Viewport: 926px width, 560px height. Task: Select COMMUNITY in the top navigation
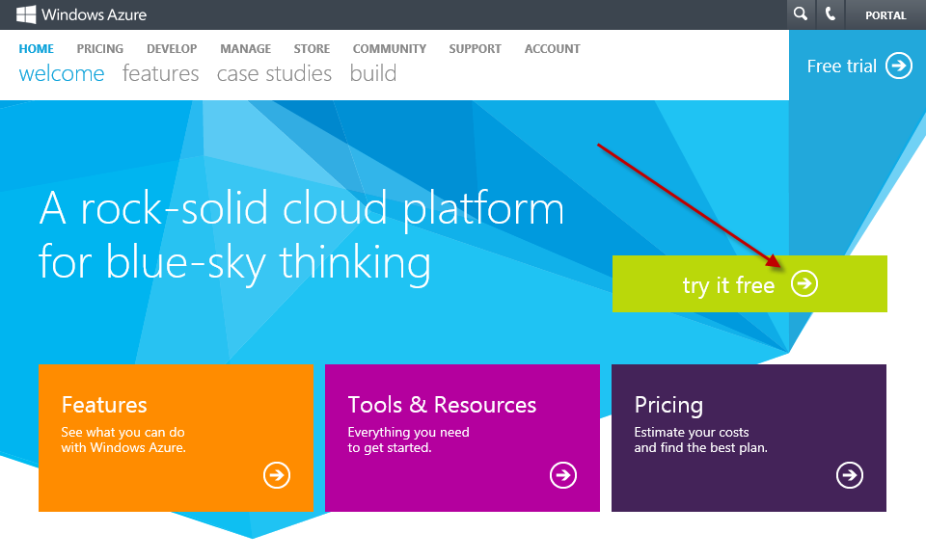coord(389,49)
